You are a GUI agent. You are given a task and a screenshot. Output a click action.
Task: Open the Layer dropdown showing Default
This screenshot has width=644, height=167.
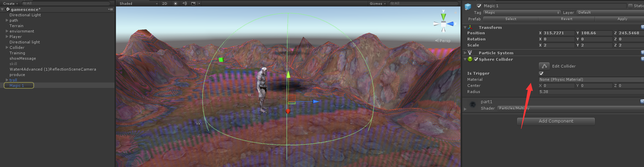[610, 13]
